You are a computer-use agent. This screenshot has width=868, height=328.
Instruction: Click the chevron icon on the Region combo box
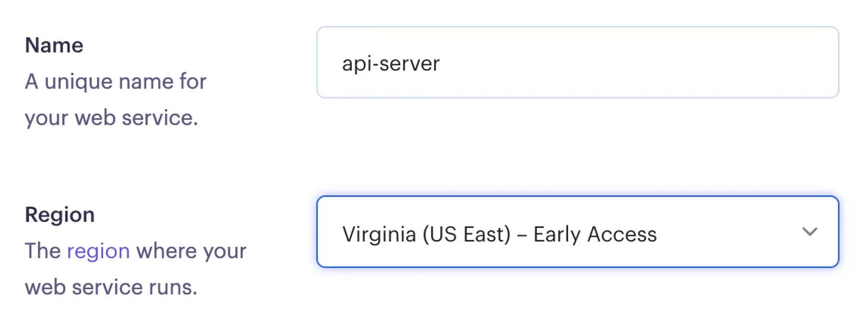coord(809,233)
